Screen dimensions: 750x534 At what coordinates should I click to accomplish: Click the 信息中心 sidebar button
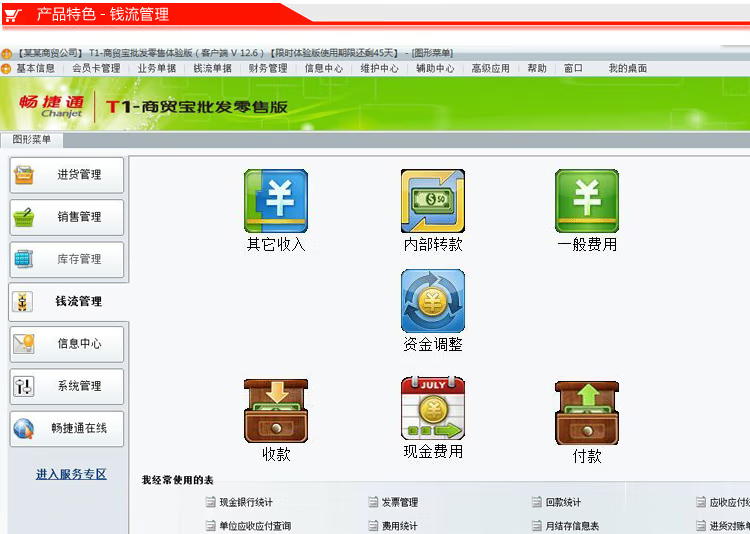[x=66, y=344]
